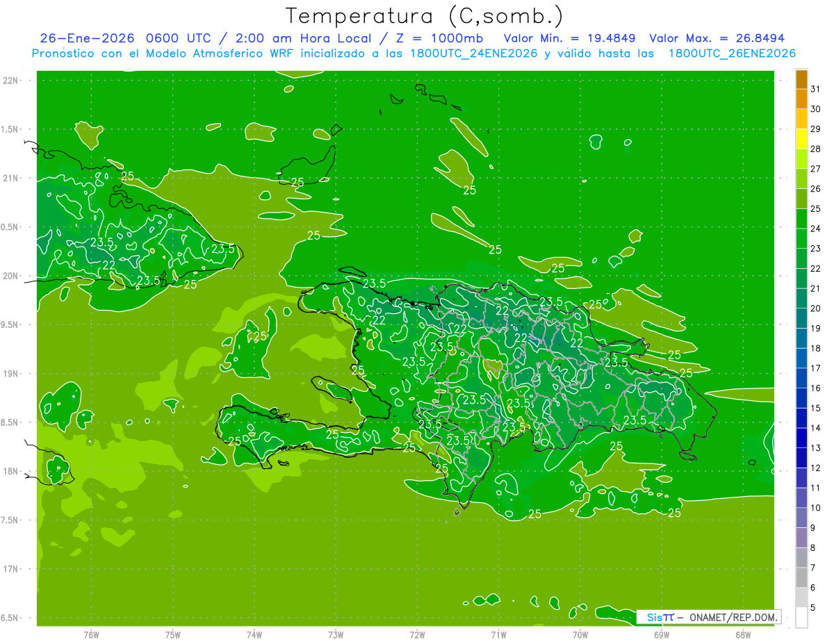Click the 72W longitude axis label
The height and width of the screenshot is (644, 834).
pyautogui.click(x=417, y=634)
